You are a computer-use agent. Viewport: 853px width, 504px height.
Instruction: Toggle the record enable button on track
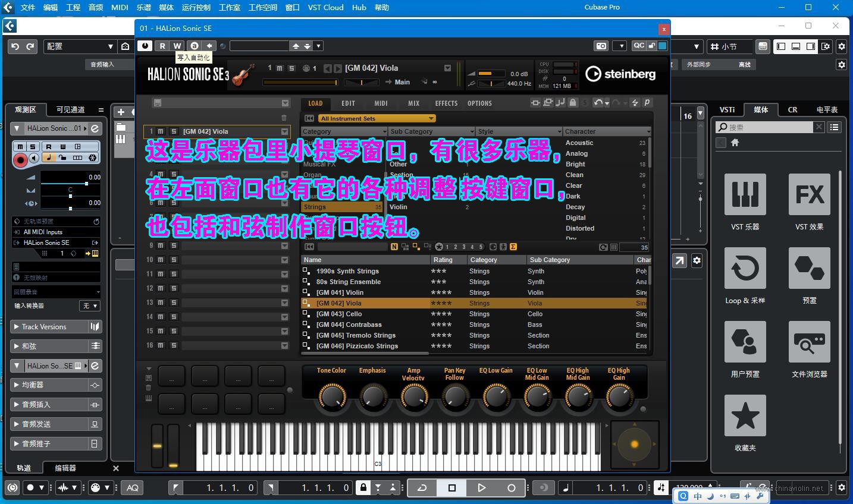[x=20, y=159]
